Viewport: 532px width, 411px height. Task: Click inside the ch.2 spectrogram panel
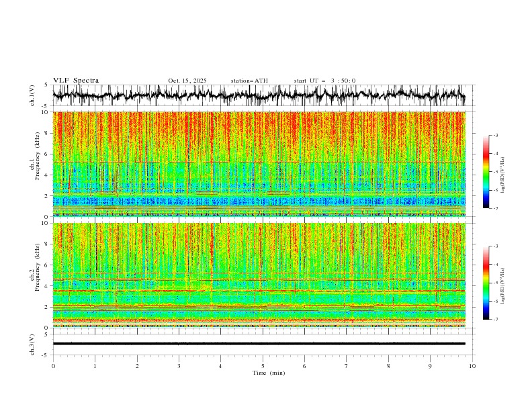[x=259, y=275]
